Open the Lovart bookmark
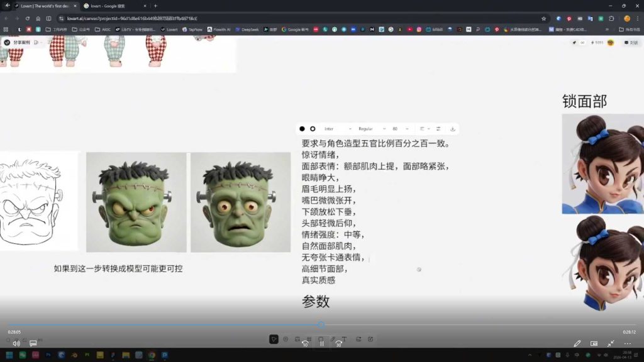The height and width of the screenshot is (362, 644). (x=169, y=30)
